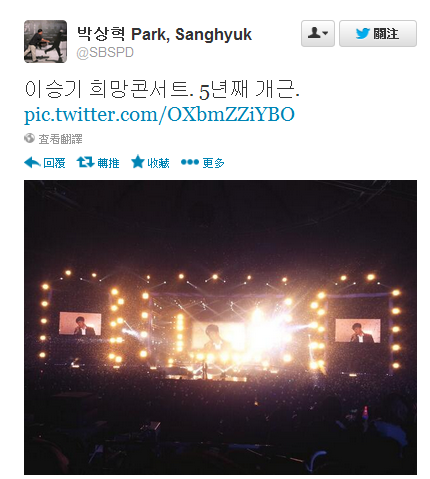This screenshot has width=430, height=479.
Task: Open the 박상혁 Park, Sanghyuk display name
Action: pos(164,34)
